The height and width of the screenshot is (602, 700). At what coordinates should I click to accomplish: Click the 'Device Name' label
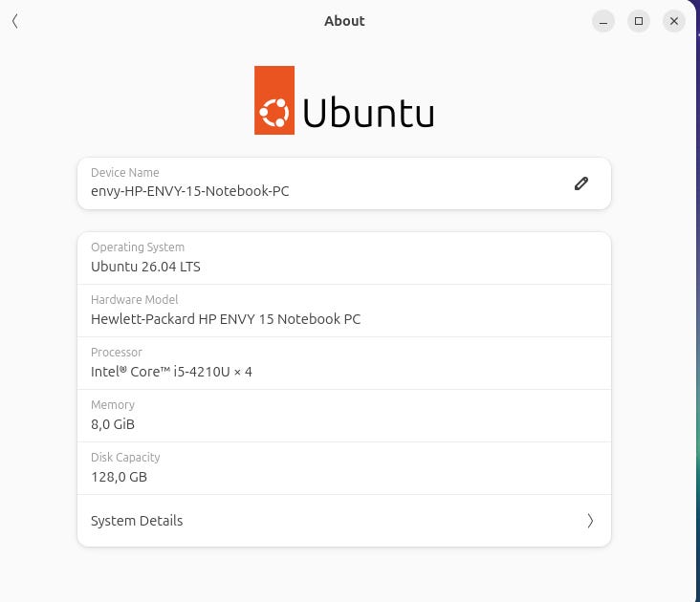(x=125, y=173)
